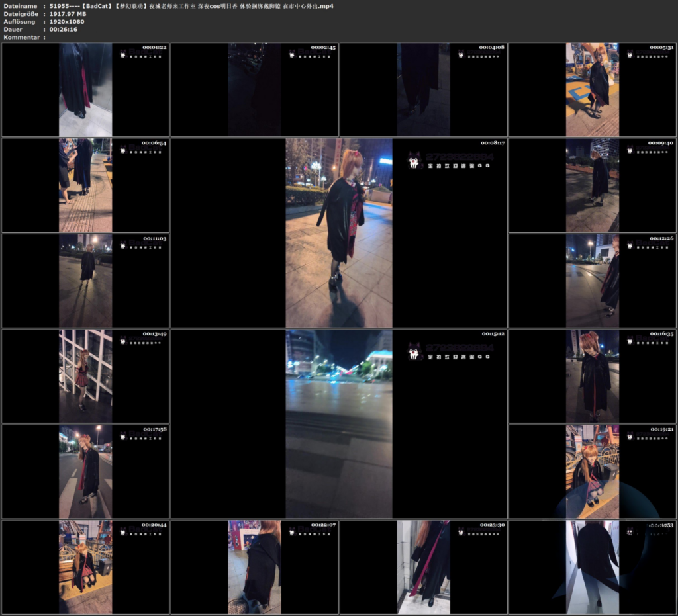Click the file size value 1917.97 MB
The height and width of the screenshot is (616, 678).
click(68, 14)
